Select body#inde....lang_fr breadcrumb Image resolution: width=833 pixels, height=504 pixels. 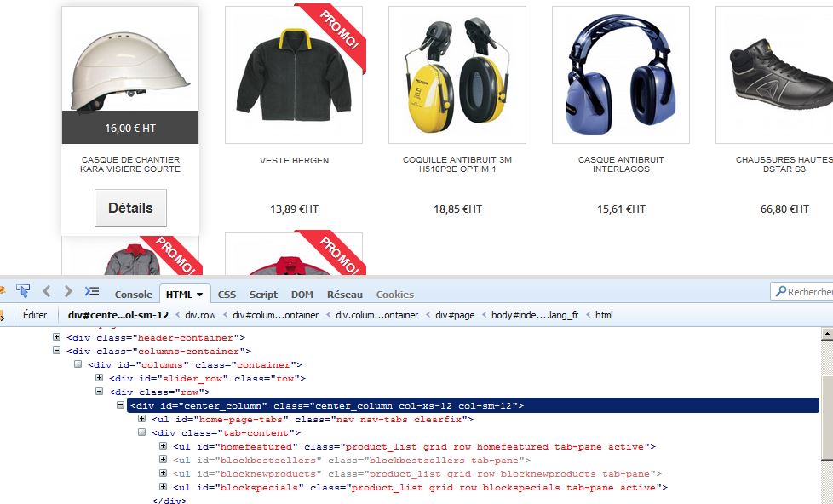(x=534, y=315)
